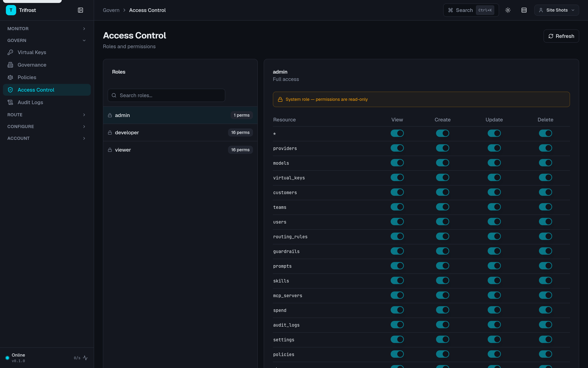Image resolution: width=588 pixels, height=368 pixels.
Task: Click the 0/s request rate text
Action: (x=77, y=358)
